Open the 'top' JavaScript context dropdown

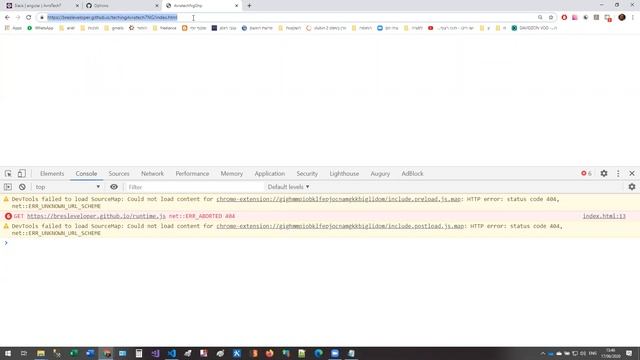point(67,187)
